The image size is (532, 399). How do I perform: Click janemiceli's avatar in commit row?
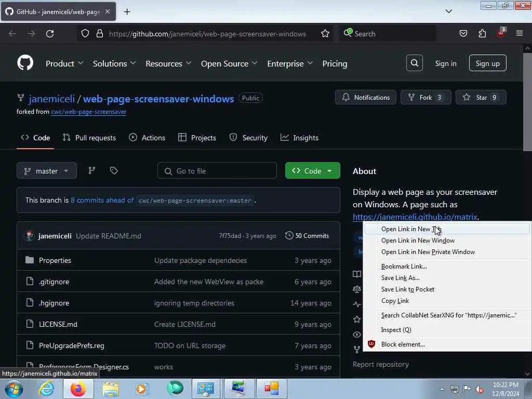[x=30, y=235]
